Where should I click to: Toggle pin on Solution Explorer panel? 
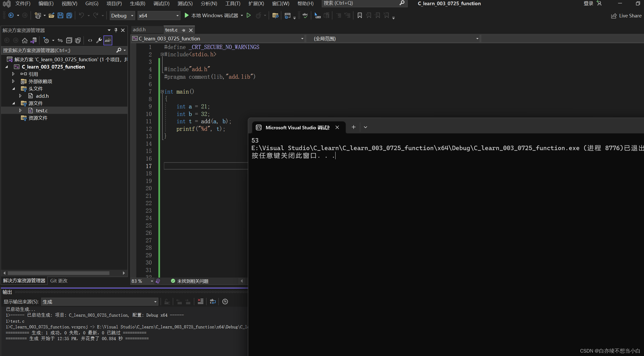(116, 30)
